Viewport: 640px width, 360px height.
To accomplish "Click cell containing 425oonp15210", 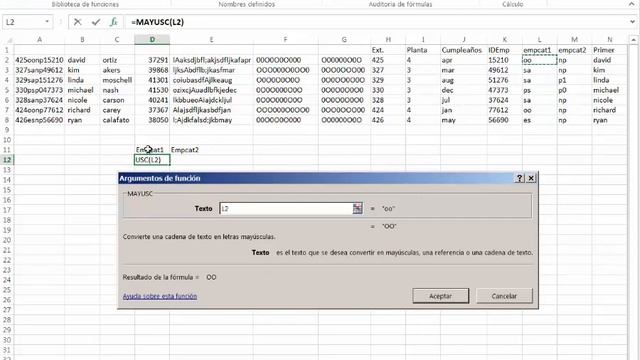I will pyautogui.click(x=39, y=60).
